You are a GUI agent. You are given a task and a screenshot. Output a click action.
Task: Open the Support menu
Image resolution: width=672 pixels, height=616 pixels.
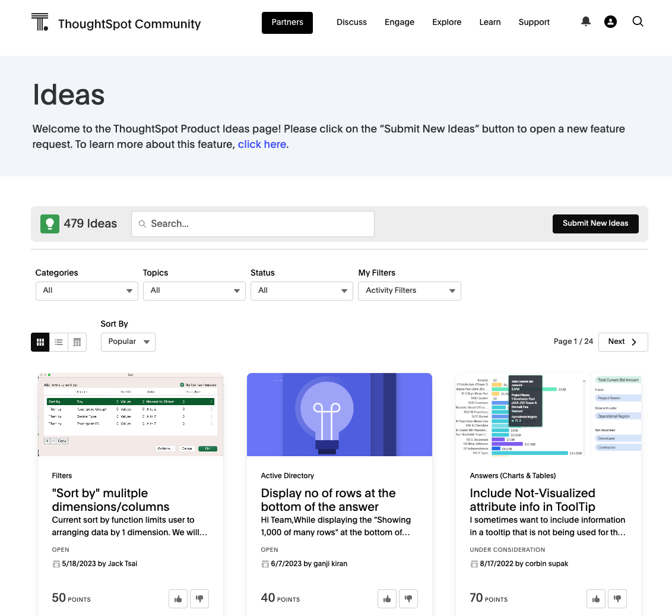coord(534,23)
